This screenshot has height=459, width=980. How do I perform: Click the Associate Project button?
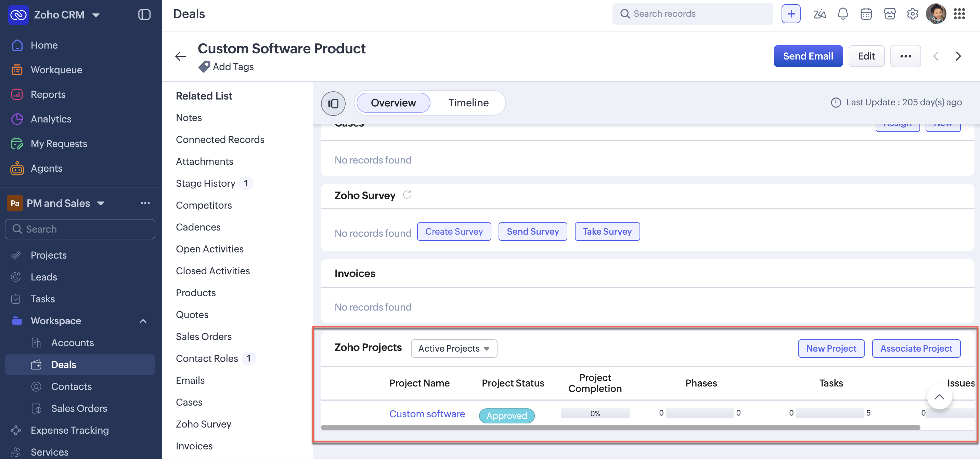916,348
